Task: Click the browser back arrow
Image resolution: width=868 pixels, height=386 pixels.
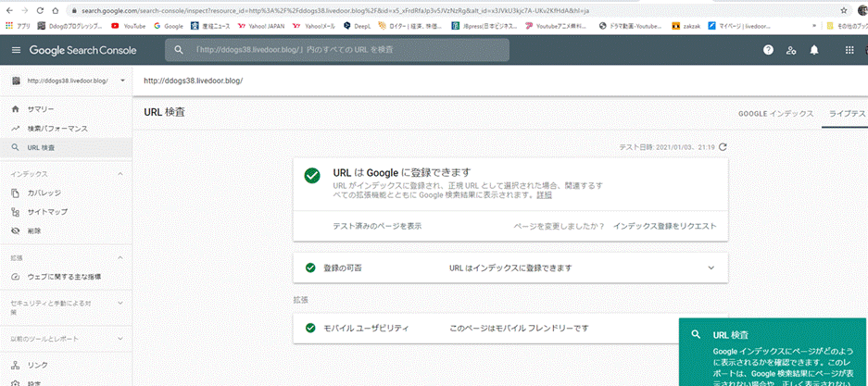Action: [x=9, y=10]
